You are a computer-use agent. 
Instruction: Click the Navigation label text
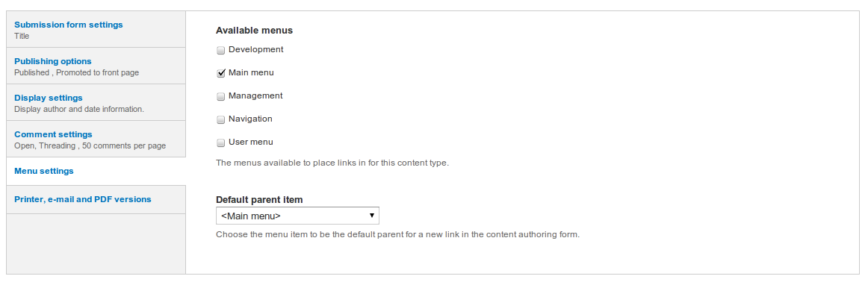(250, 119)
